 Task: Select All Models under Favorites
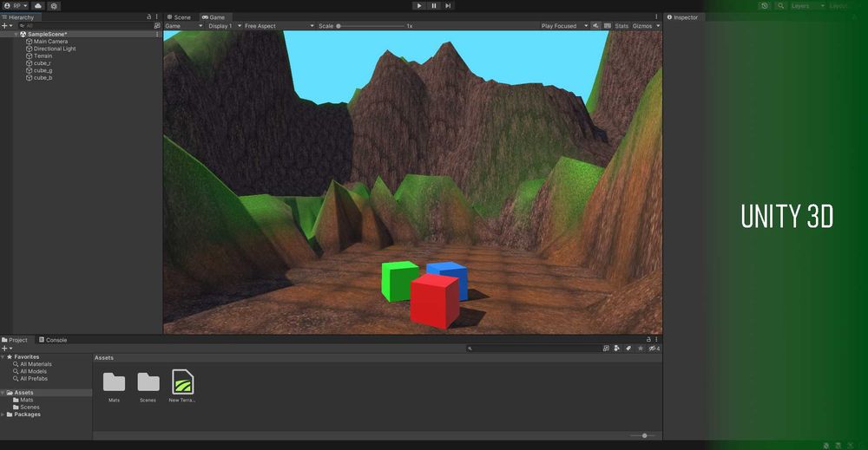30,371
